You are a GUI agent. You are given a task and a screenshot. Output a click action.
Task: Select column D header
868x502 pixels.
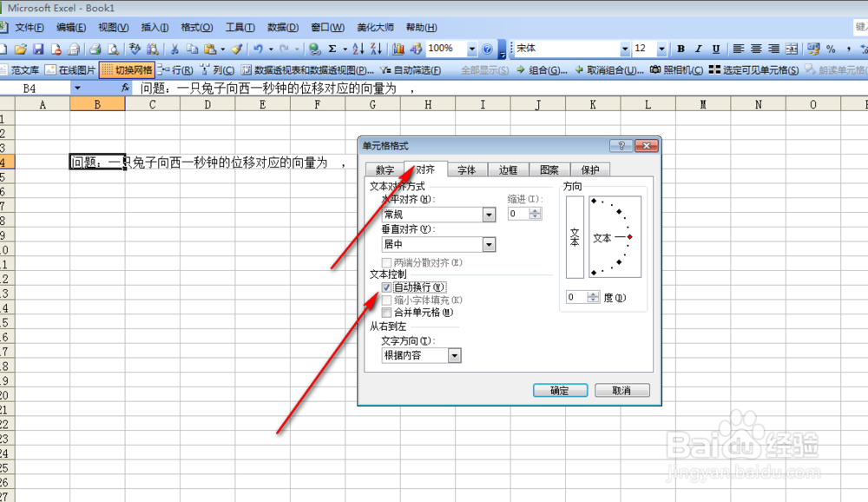[207, 104]
